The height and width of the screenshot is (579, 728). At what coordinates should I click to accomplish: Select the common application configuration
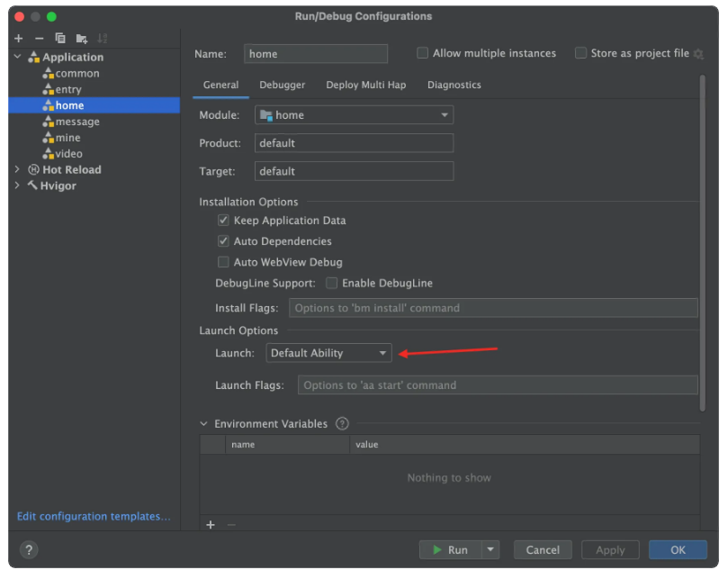point(77,74)
